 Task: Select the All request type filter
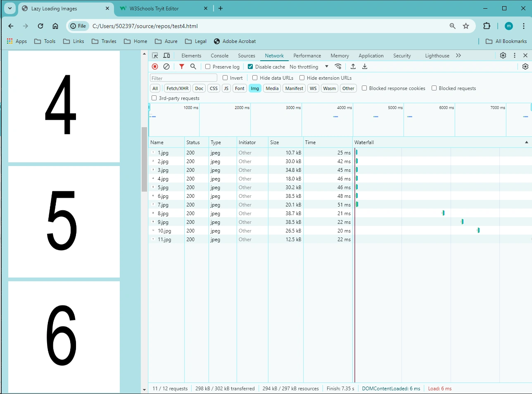tap(155, 88)
